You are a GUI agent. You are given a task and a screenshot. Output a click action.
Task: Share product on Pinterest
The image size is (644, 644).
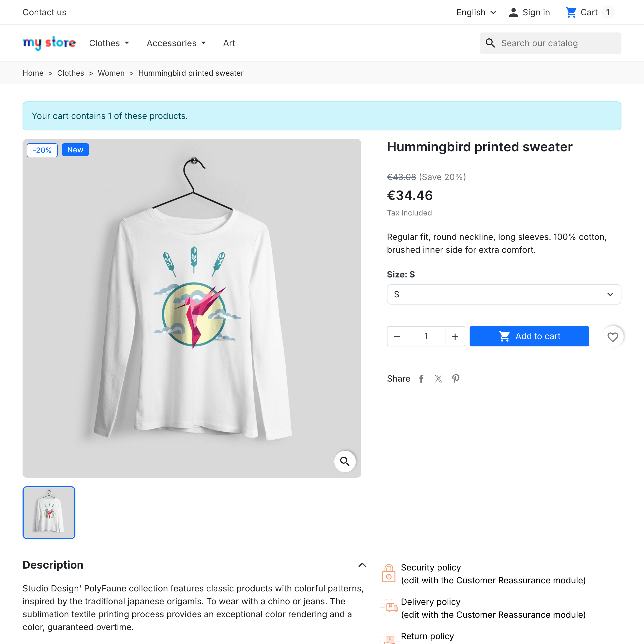point(456,379)
